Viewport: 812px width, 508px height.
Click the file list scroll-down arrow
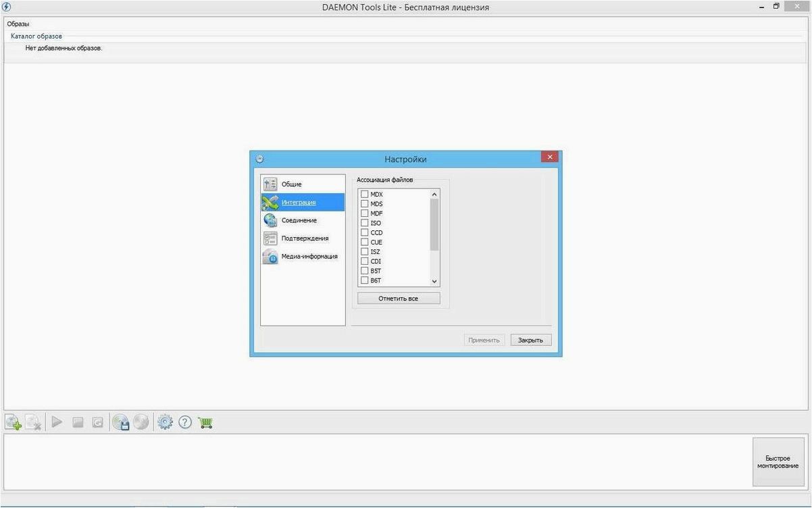[434, 281]
